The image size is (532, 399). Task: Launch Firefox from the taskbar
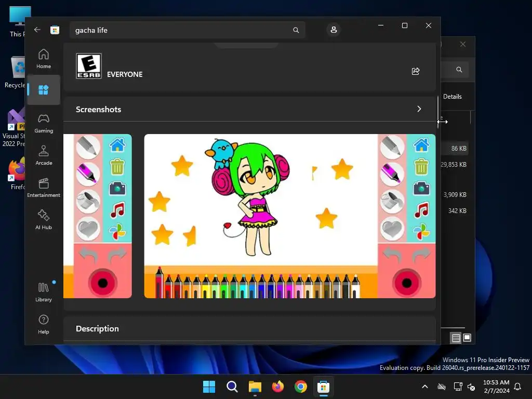[x=278, y=387]
